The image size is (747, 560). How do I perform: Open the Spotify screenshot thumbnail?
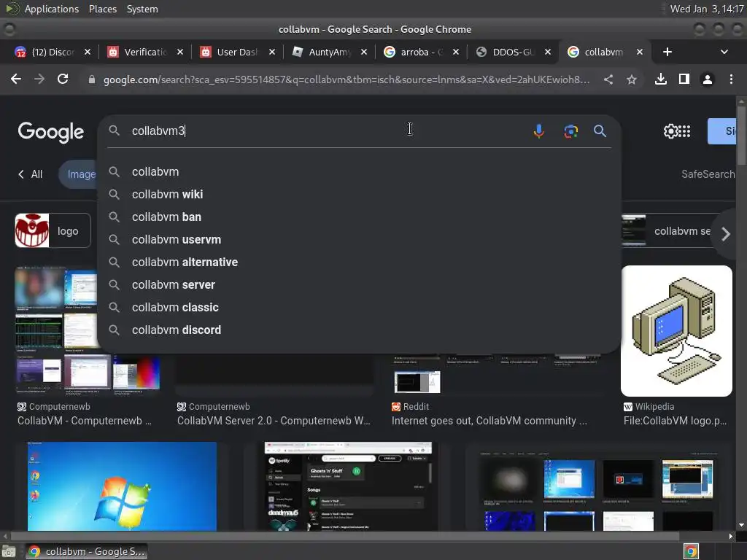348,486
